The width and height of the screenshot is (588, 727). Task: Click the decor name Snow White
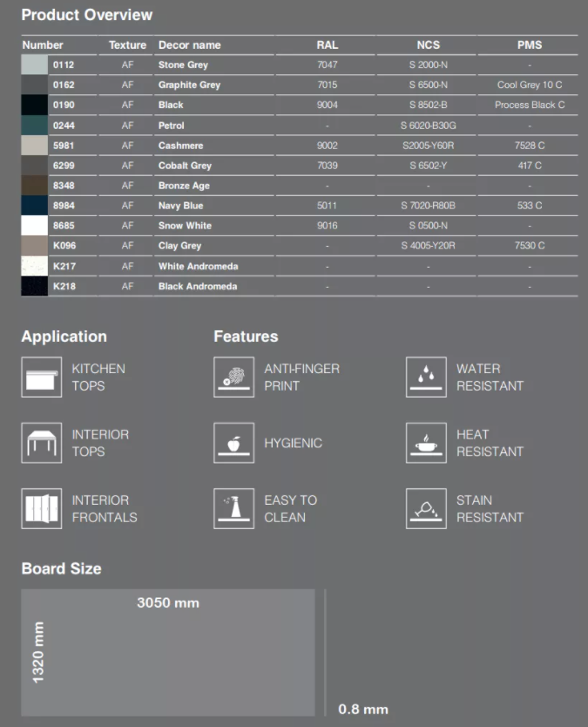click(x=185, y=225)
